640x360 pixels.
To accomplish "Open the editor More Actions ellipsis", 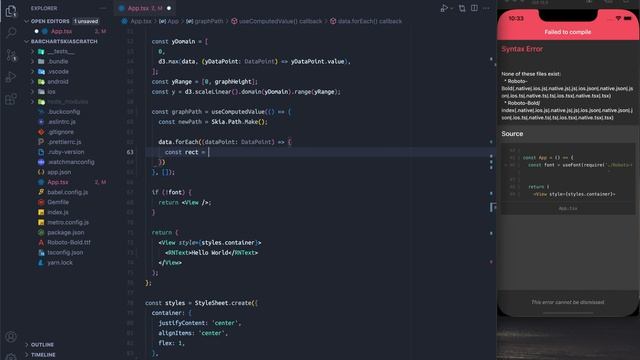I will click(486, 8).
